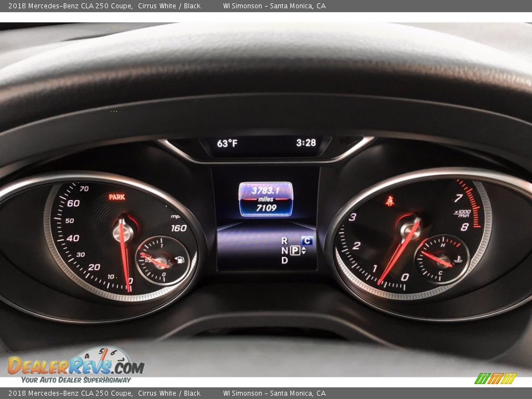
Task: Click the blue C drive mode indicator
Action: [307, 241]
